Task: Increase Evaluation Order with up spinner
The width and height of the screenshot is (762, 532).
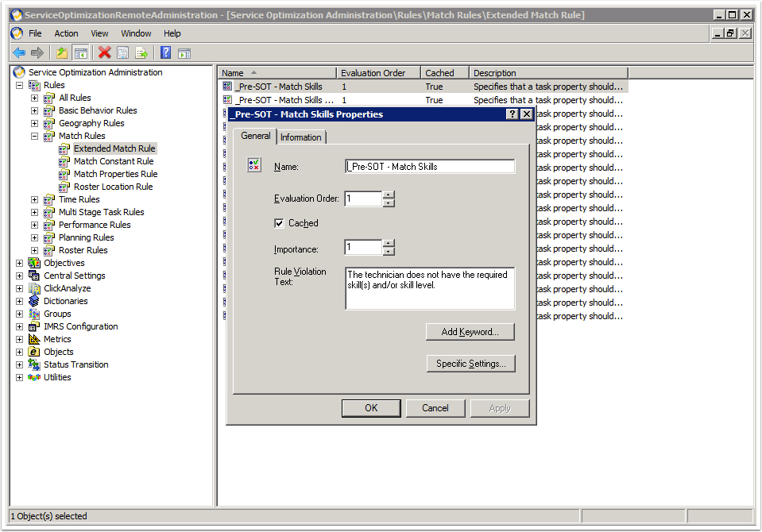Action: tap(388, 195)
